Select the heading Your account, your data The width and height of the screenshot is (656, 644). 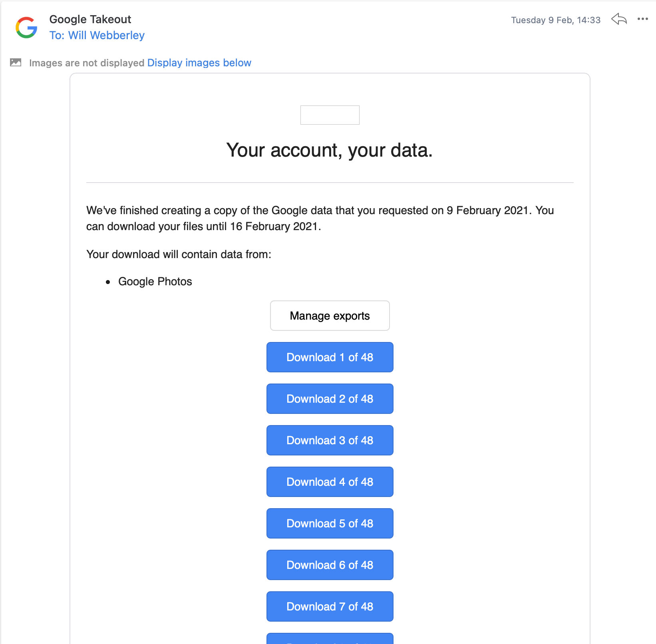(329, 151)
